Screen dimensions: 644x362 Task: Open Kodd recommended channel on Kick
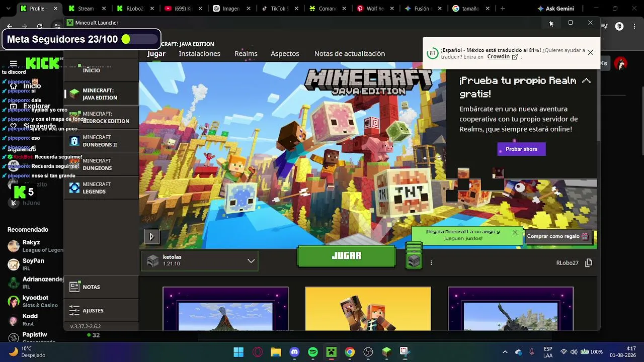click(x=35, y=320)
